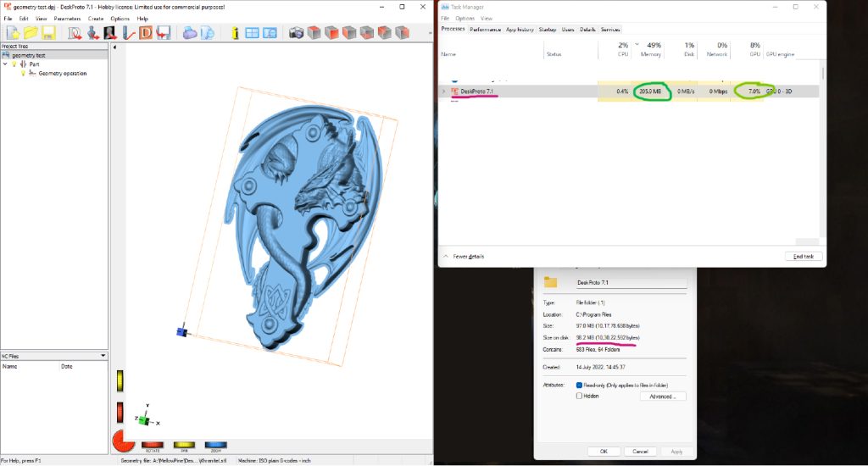Click the Open Project folder icon
This screenshot has height=466, width=868.
click(31, 33)
